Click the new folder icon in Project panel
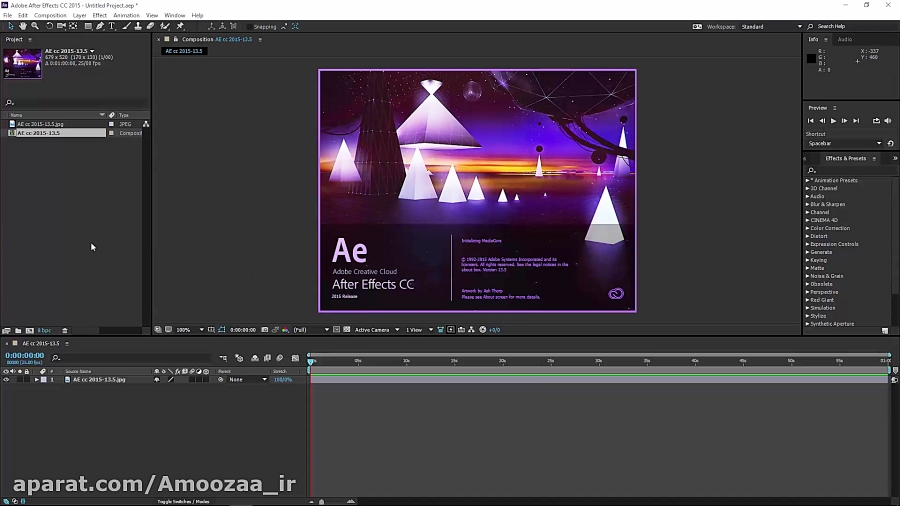This screenshot has height=506, width=900. coord(18,330)
